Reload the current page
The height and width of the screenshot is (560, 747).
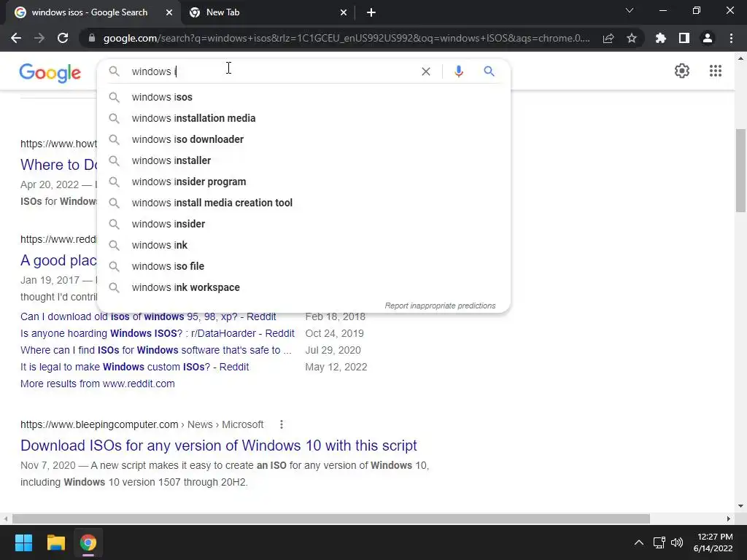pyautogui.click(x=63, y=38)
